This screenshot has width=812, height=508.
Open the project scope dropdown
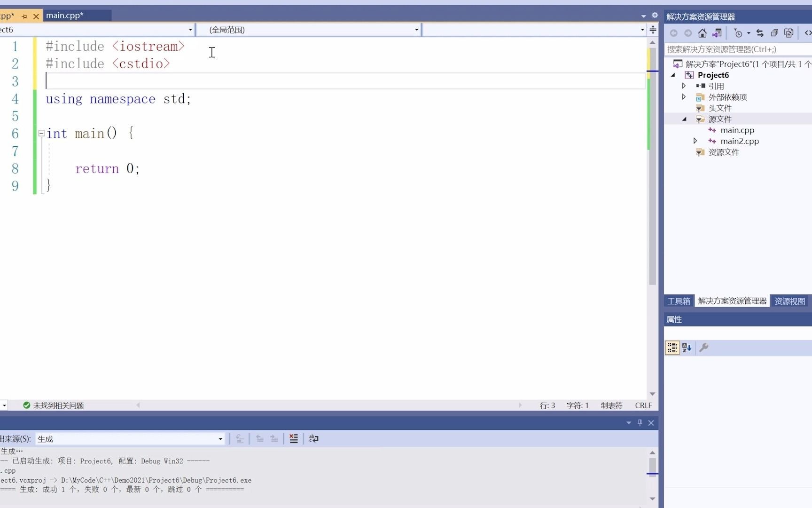190,30
